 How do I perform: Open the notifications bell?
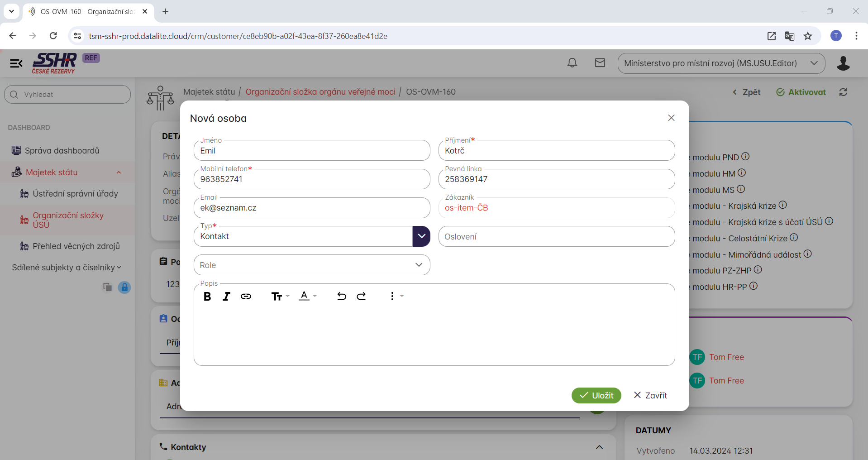click(x=572, y=63)
